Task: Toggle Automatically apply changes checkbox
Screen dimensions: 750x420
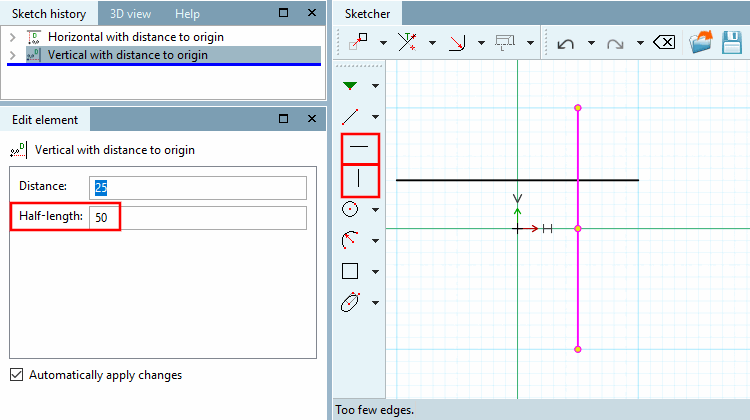Action: click(16, 375)
